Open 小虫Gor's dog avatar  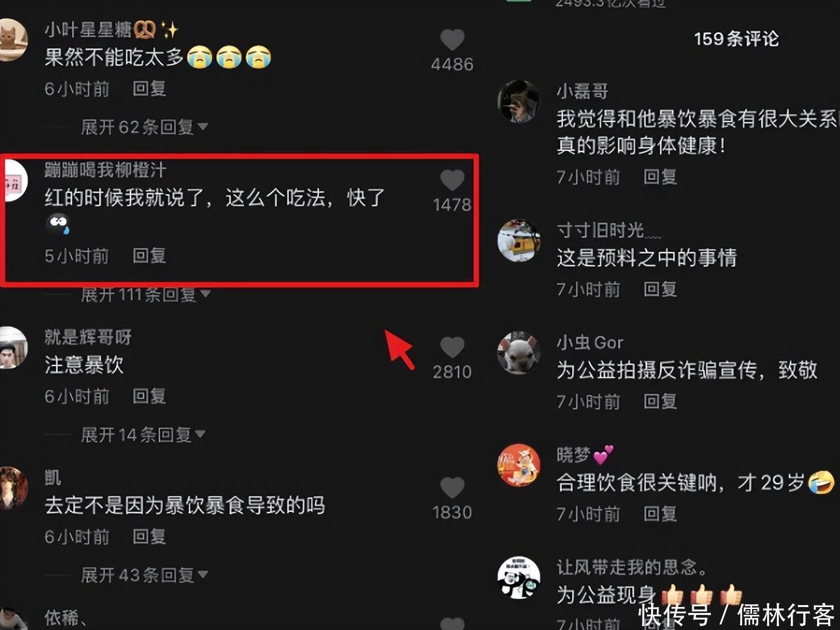pos(518,353)
